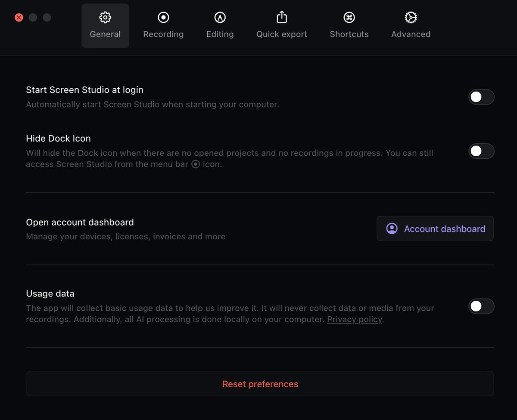Image resolution: width=517 pixels, height=420 pixels.
Task: Click the cog icon above Advanced
Action: 411,18
